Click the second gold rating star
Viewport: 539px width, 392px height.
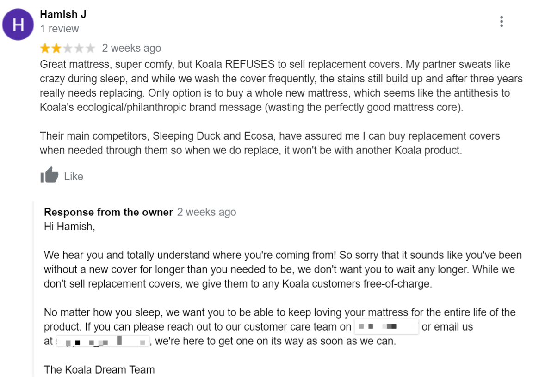click(56, 48)
